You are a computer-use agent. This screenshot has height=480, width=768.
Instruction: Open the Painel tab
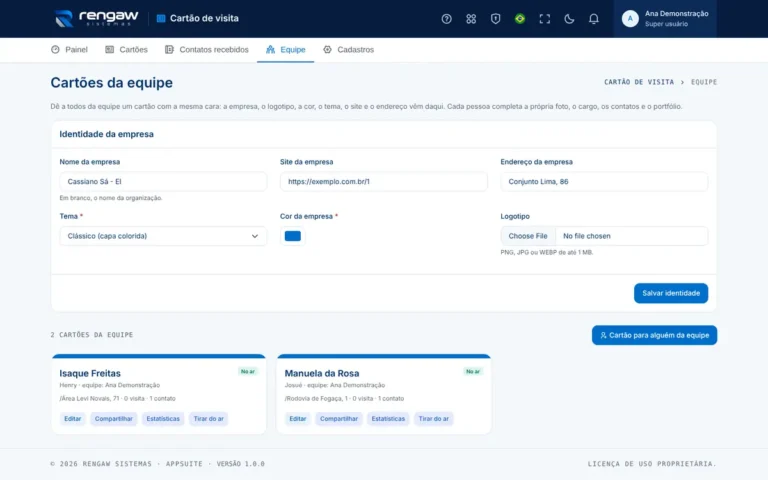(69, 49)
